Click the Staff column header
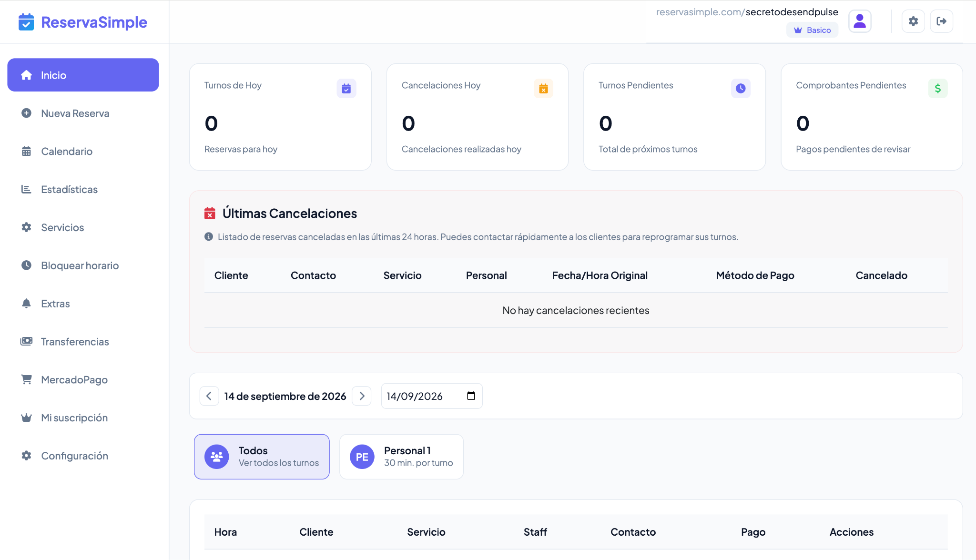The width and height of the screenshot is (976, 560). click(535, 532)
